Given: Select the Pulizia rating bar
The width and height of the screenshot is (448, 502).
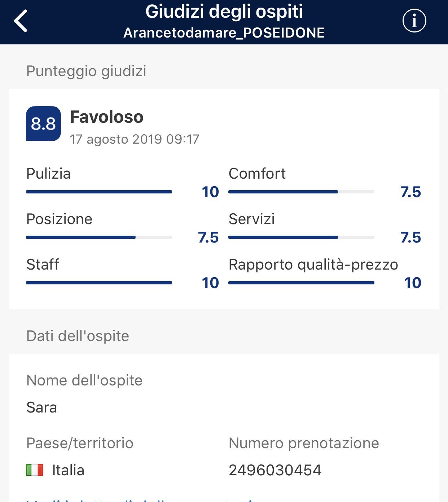Looking at the screenshot, I should click(x=99, y=192).
